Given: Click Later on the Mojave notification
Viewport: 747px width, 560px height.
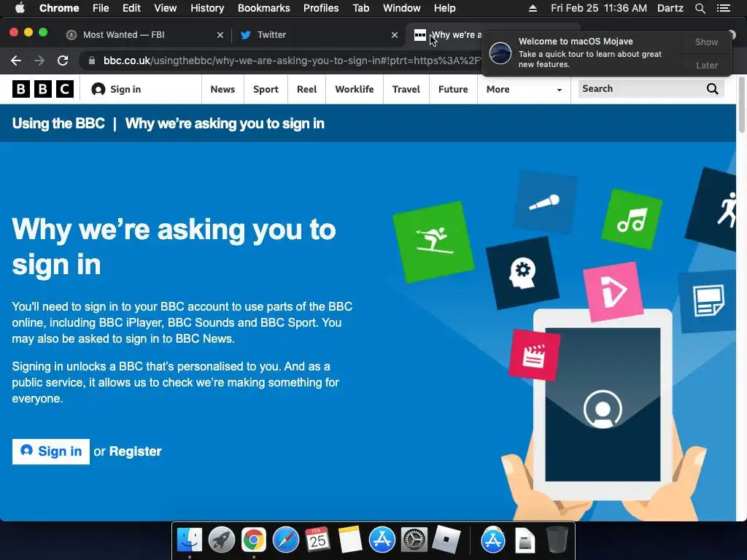Looking at the screenshot, I should (706, 65).
